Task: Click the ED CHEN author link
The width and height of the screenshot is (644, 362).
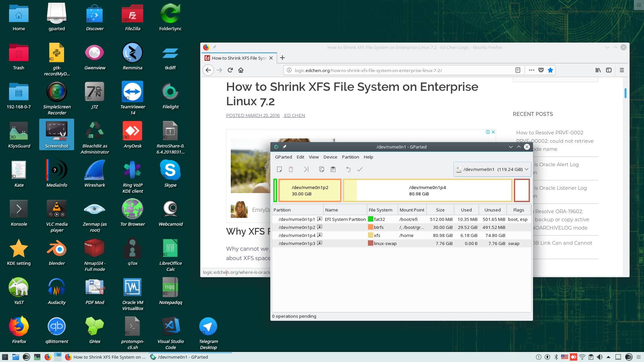Action: [294, 115]
